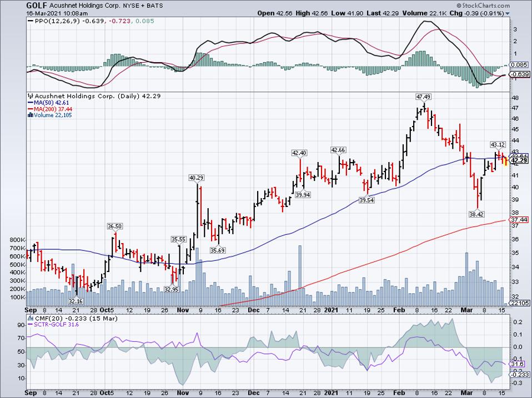Click the 22105 volume tag on axis
This screenshot has width=532, height=398.
pyautogui.click(x=519, y=303)
